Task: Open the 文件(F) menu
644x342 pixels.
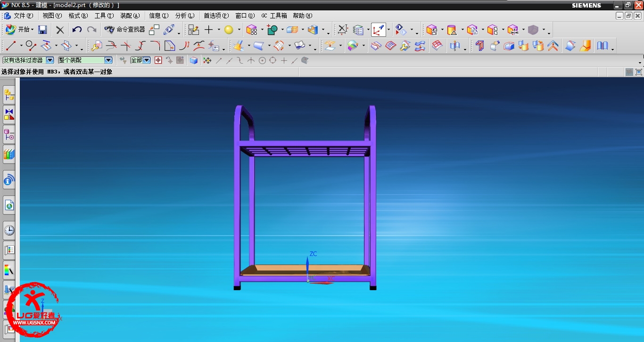Action: 23,16
